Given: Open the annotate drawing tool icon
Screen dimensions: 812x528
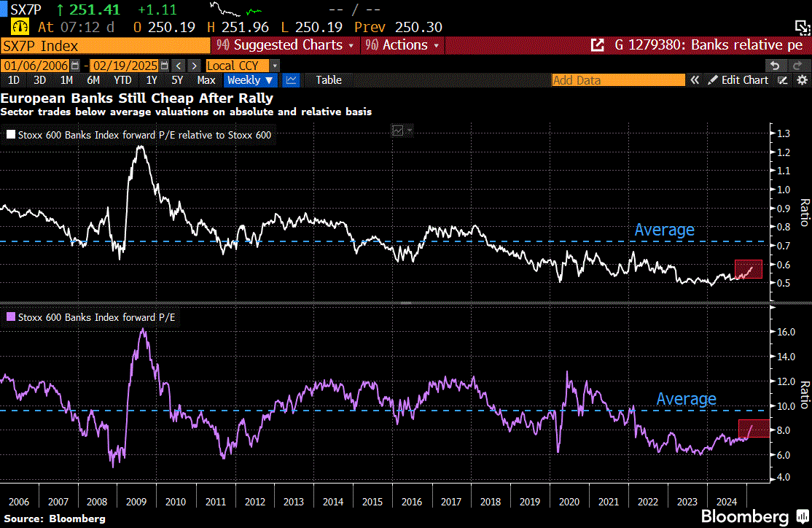Looking at the screenshot, I should point(783,80).
